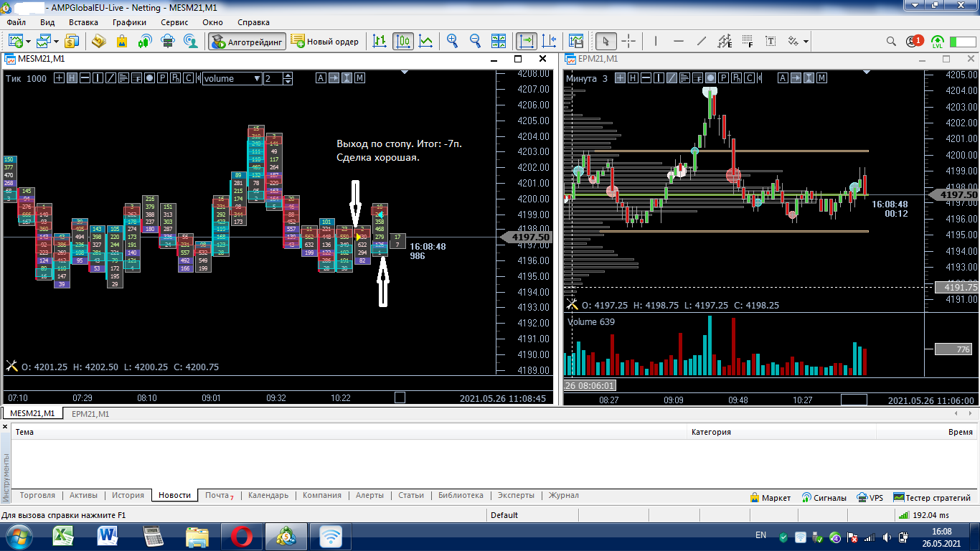Open the VPS cloud hosting toolbar icon
Viewport: 980px width, 551px height.
(x=168, y=41)
